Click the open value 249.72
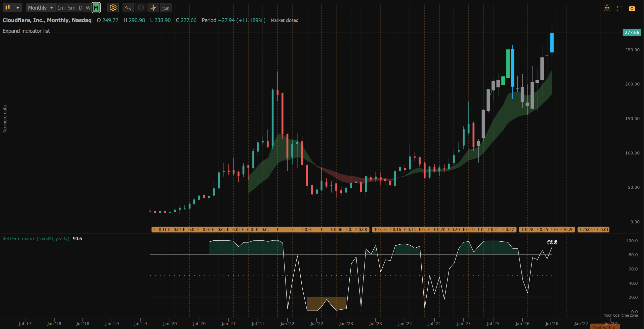 point(110,20)
